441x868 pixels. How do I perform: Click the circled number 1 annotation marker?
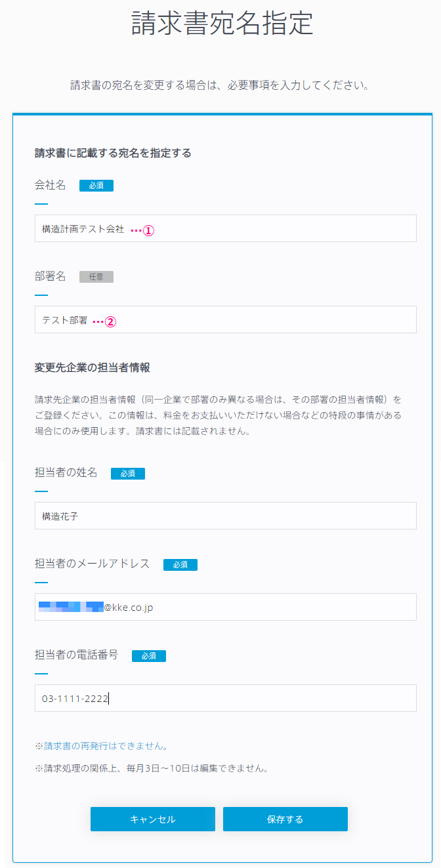pyautogui.click(x=149, y=230)
